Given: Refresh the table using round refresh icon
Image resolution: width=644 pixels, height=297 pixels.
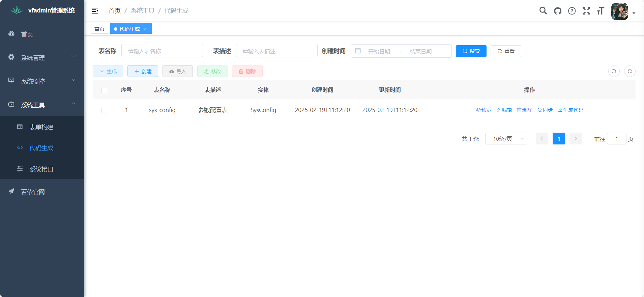Looking at the screenshot, I should point(630,71).
